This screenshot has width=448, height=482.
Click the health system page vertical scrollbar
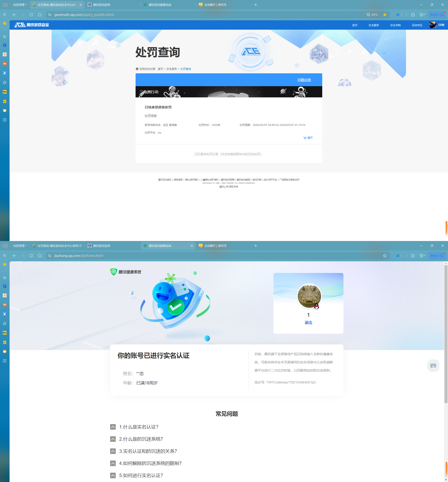[x=446, y=334]
